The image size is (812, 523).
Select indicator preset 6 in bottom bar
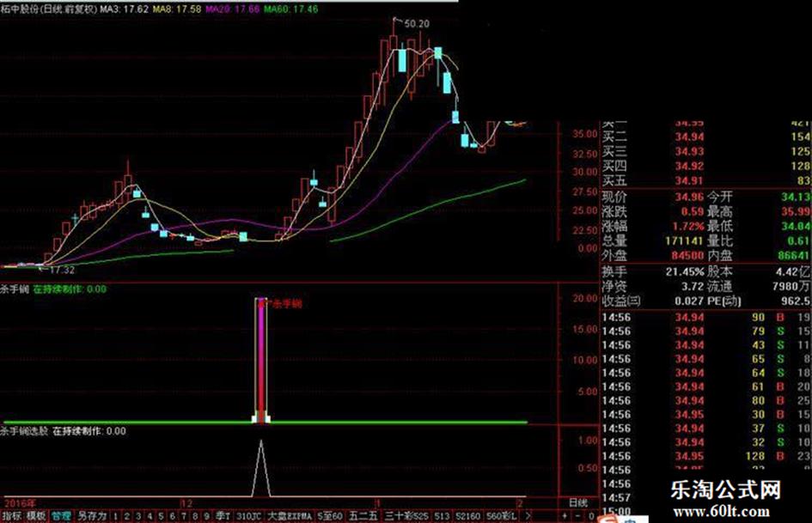(173, 516)
